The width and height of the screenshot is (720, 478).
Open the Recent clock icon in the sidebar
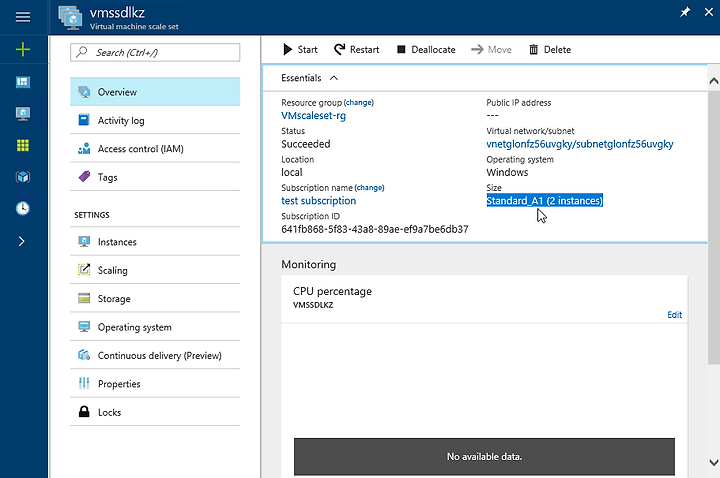[22, 208]
